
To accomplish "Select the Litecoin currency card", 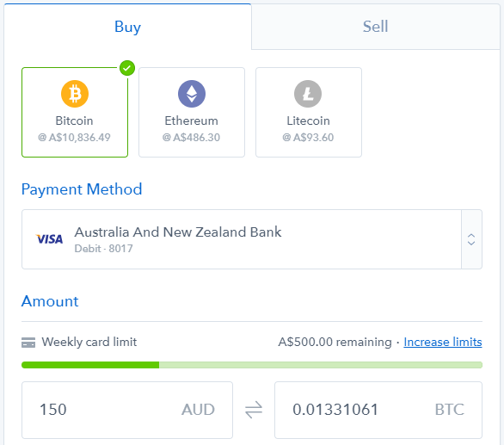I will (x=309, y=112).
